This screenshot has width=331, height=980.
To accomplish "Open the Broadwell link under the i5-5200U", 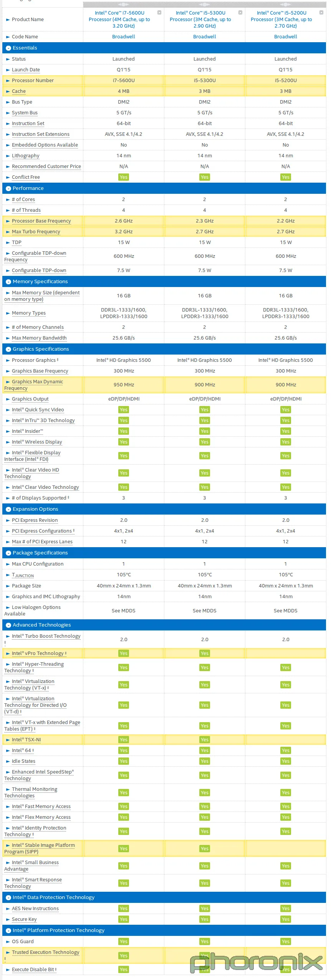I will coord(286,37).
